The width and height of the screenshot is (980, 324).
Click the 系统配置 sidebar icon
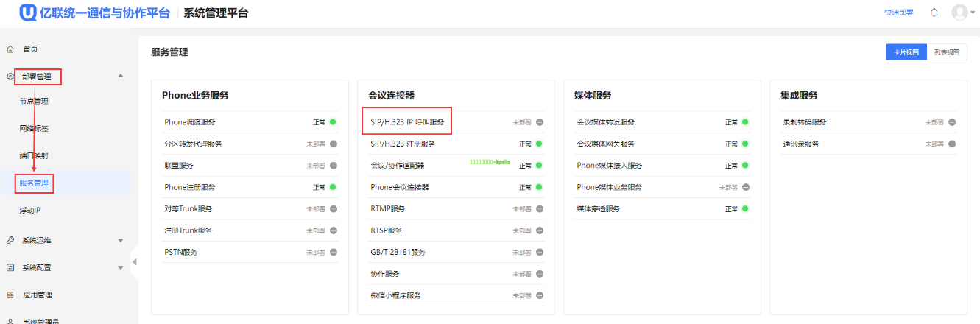[10, 267]
